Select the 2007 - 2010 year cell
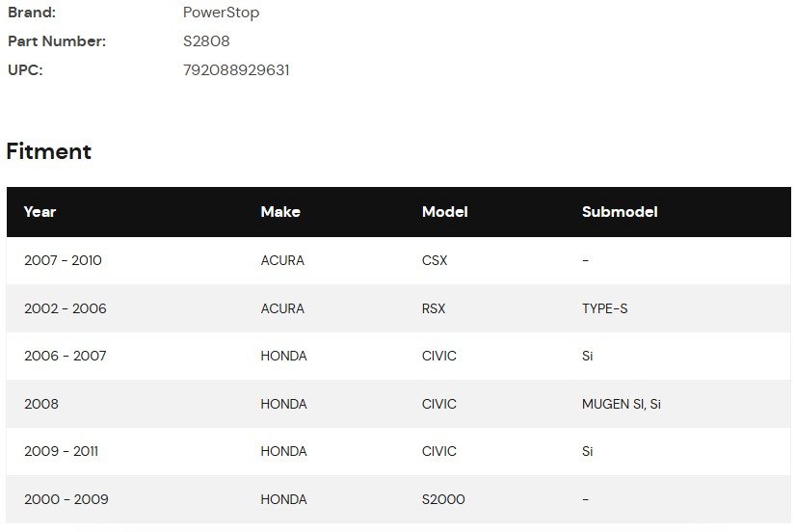Viewport: 796px width, 532px height. (63, 260)
